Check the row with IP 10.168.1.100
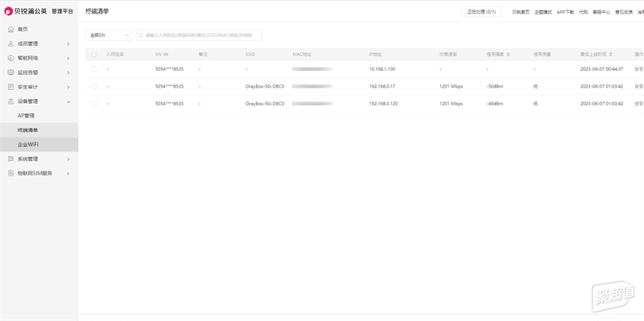Viewport: 644px width, 321px height. pos(93,69)
